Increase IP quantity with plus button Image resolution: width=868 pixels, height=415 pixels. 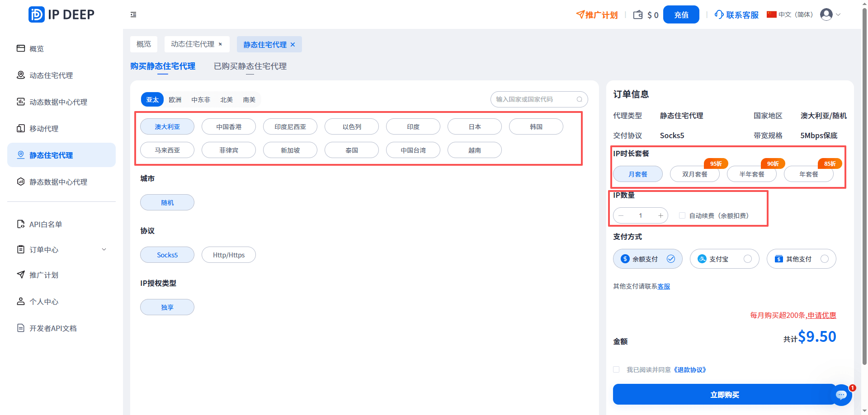click(660, 216)
